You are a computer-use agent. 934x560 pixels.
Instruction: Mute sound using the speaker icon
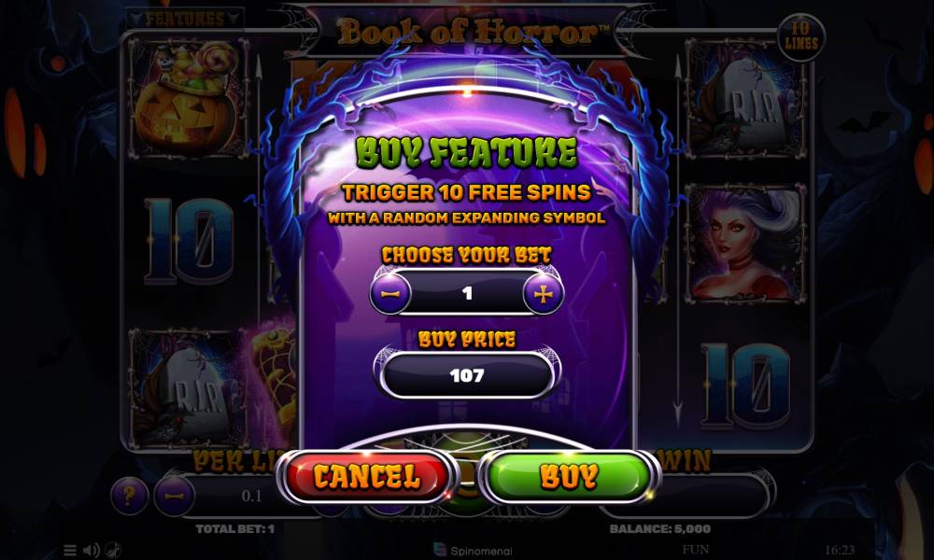(x=92, y=551)
